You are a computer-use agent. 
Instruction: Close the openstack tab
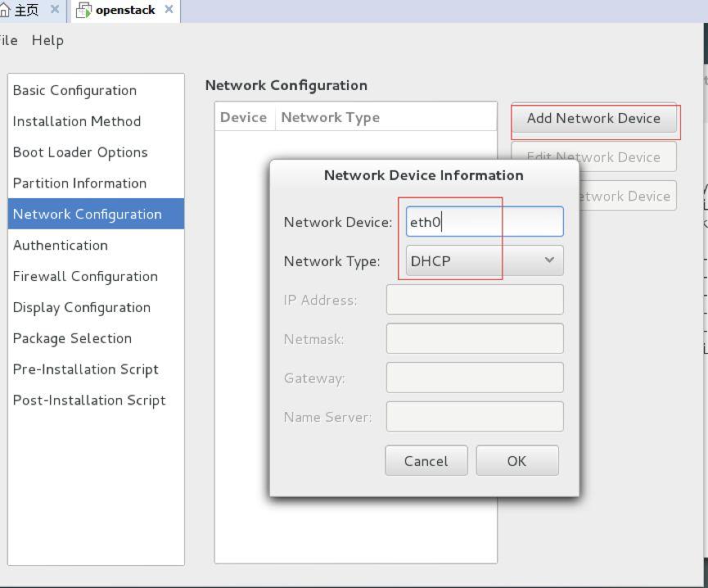click(x=169, y=10)
